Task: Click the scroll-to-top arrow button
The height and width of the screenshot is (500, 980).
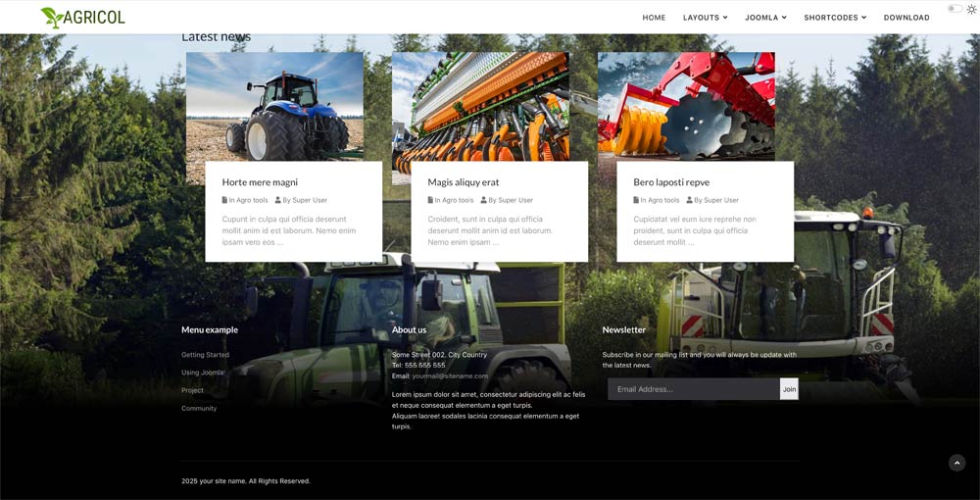Action: coord(956,463)
